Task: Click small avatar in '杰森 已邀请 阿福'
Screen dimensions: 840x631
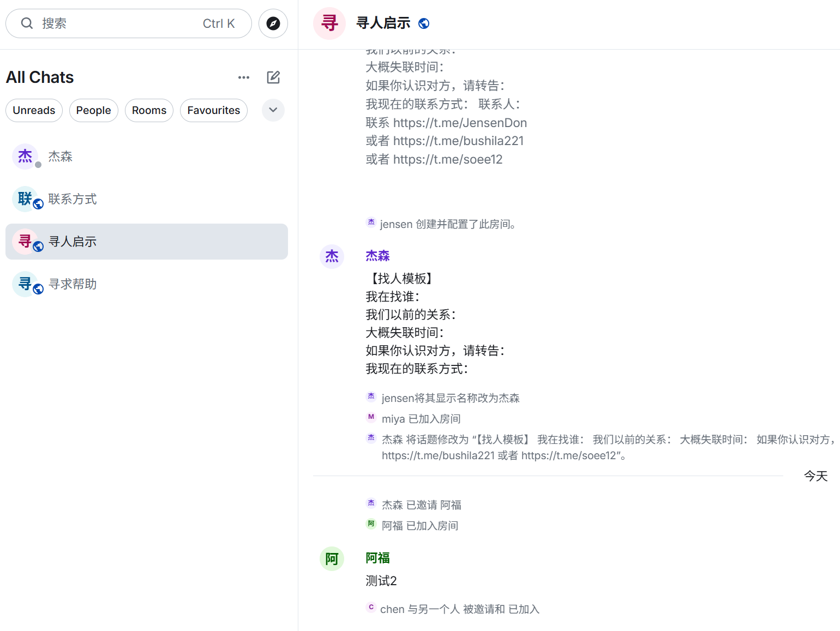Action: (x=371, y=503)
